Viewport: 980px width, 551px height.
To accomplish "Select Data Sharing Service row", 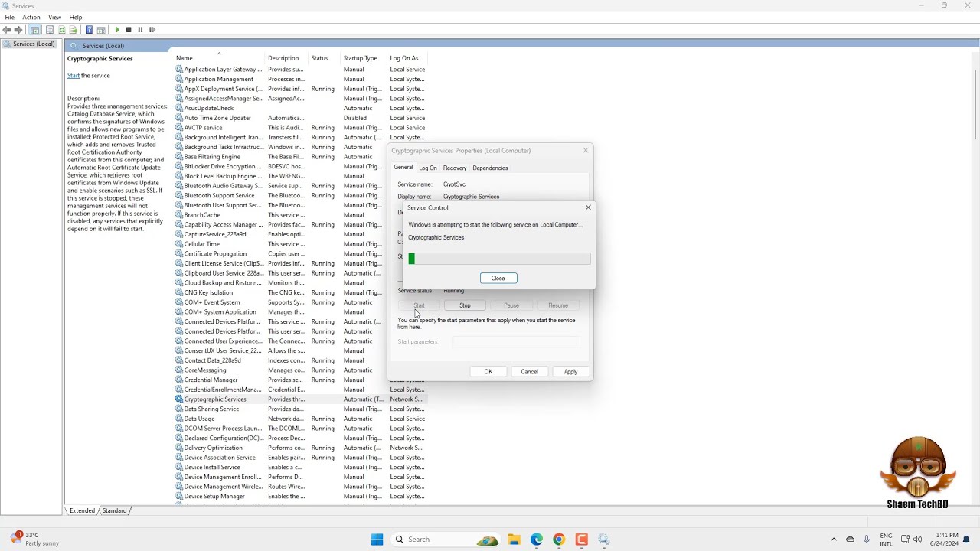I will point(300,409).
